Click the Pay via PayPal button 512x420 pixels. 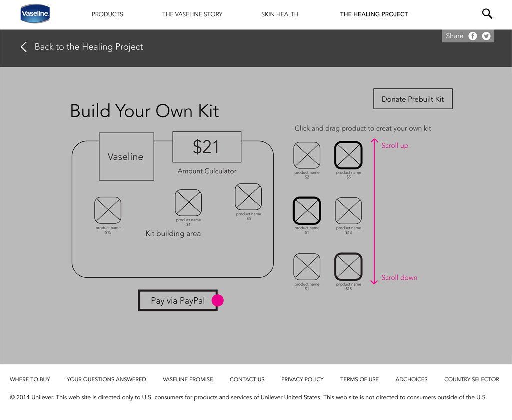pos(178,301)
